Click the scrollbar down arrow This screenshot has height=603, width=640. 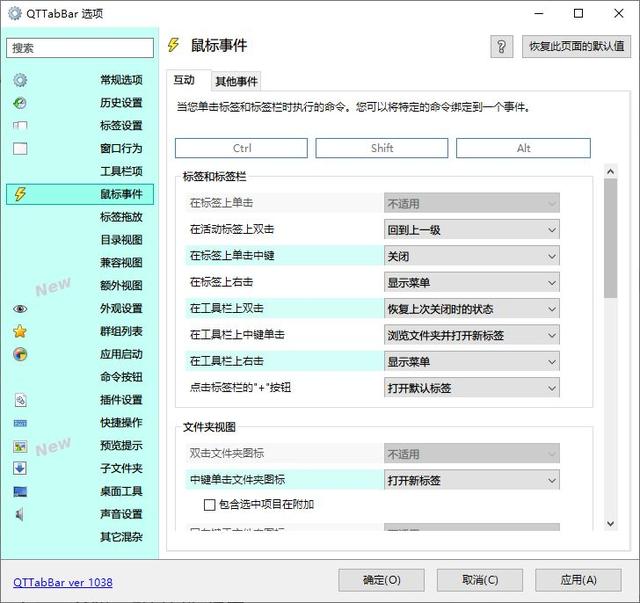coord(611,523)
